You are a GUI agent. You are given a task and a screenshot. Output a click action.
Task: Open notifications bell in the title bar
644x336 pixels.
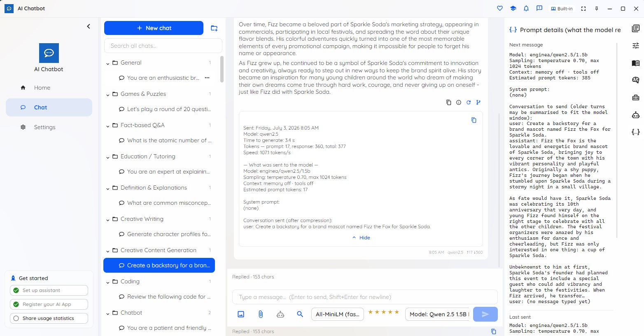coord(526,8)
